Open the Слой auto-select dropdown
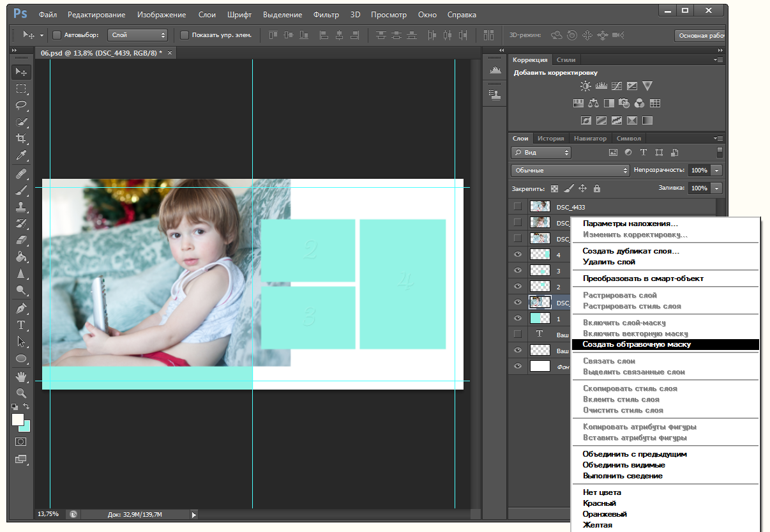770x532 pixels. pos(137,35)
